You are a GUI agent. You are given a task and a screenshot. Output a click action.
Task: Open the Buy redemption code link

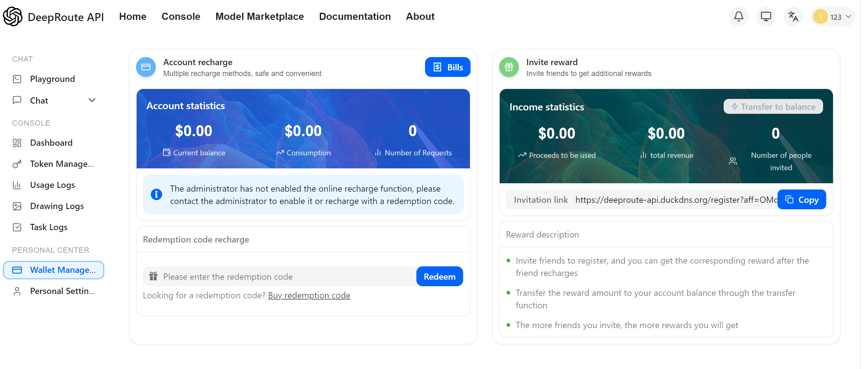[x=309, y=296]
